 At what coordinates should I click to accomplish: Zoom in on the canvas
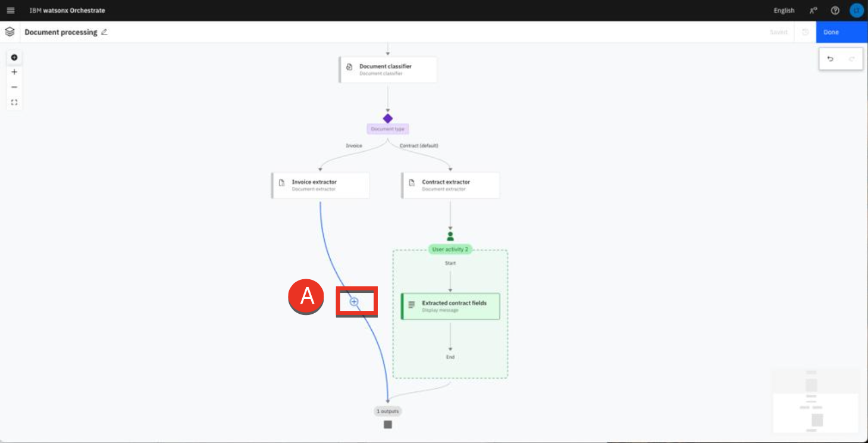pos(14,72)
